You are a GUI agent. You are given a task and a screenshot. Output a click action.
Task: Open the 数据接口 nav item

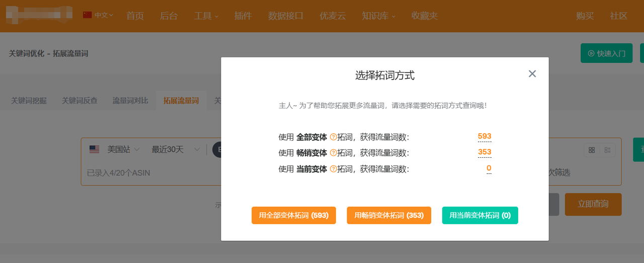pos(286,16)
